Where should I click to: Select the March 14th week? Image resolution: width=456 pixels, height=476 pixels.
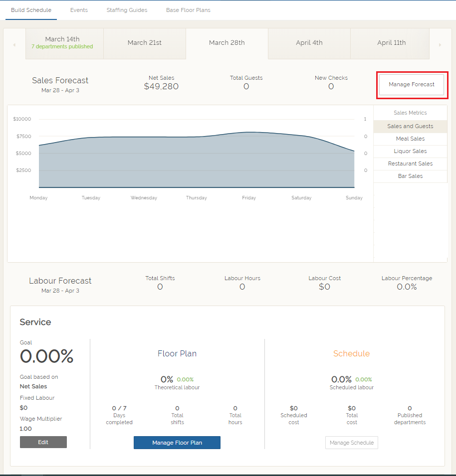[x=62, y=43]
